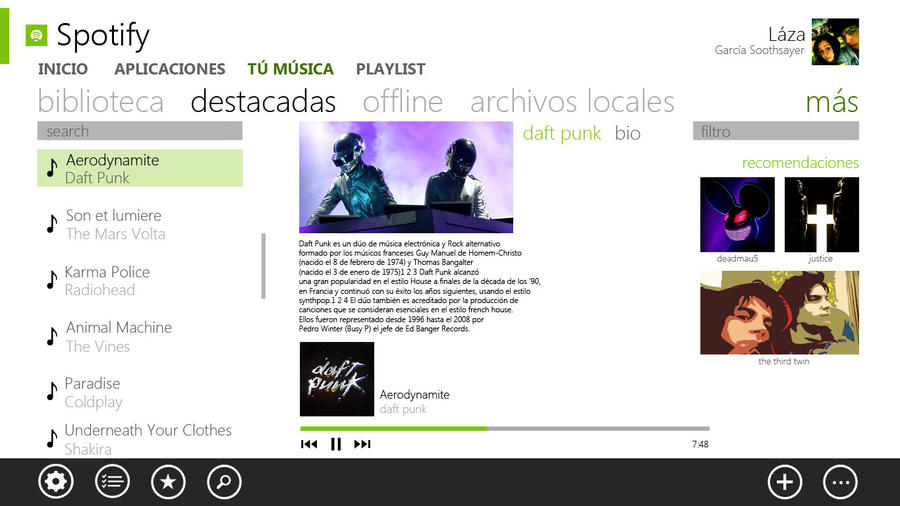Open the user profile picture
Screen dimensions: 900x506
835,41
